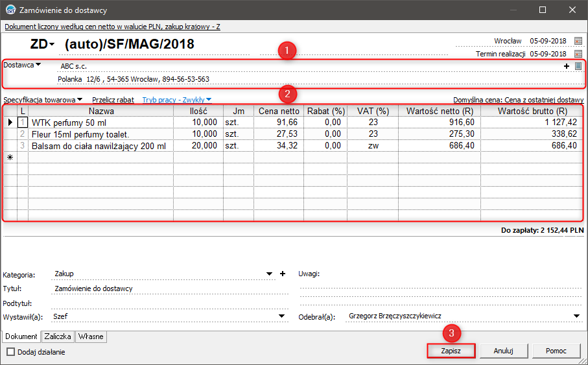The height and width of the screenshot is (365, 588).
Task: Open document currency info link at top
Action: 113,27
